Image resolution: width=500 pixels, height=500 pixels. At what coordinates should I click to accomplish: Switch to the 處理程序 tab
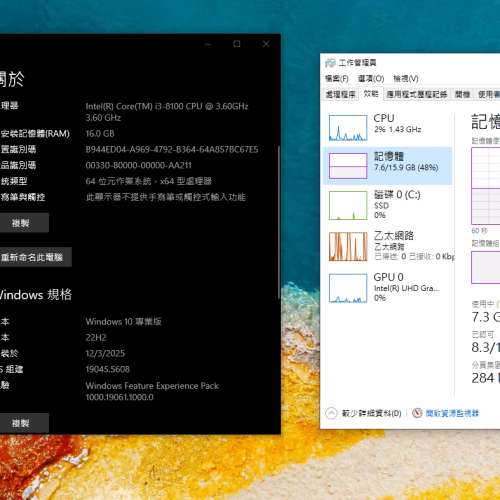coord(340,94)
